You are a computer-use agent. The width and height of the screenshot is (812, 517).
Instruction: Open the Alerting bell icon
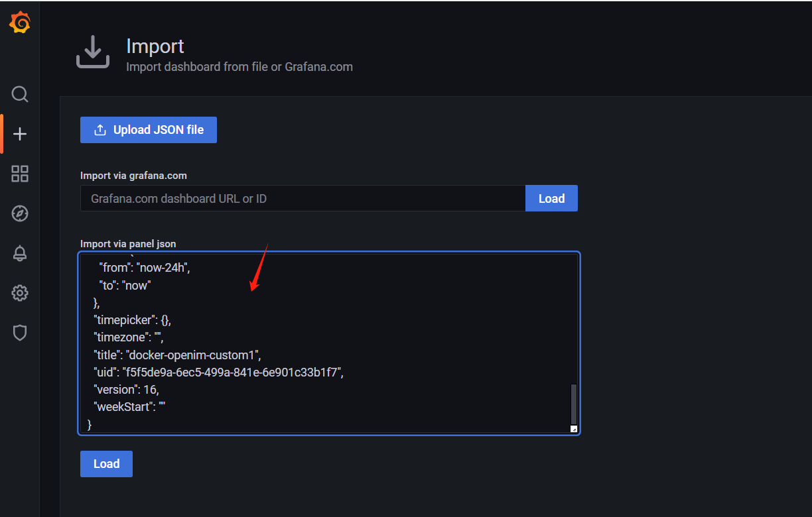(x=20, y=253)
